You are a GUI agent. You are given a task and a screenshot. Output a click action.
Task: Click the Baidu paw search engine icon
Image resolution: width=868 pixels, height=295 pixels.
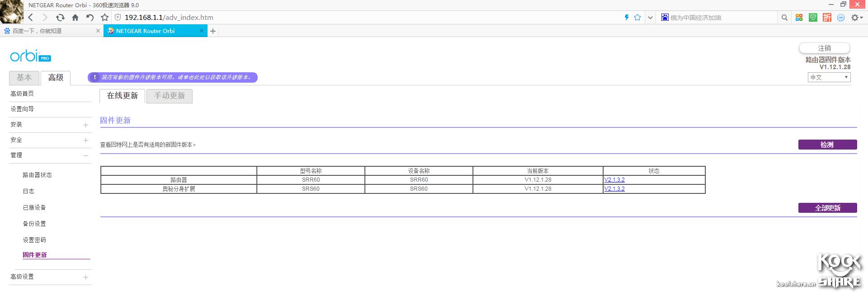(665, 18)
